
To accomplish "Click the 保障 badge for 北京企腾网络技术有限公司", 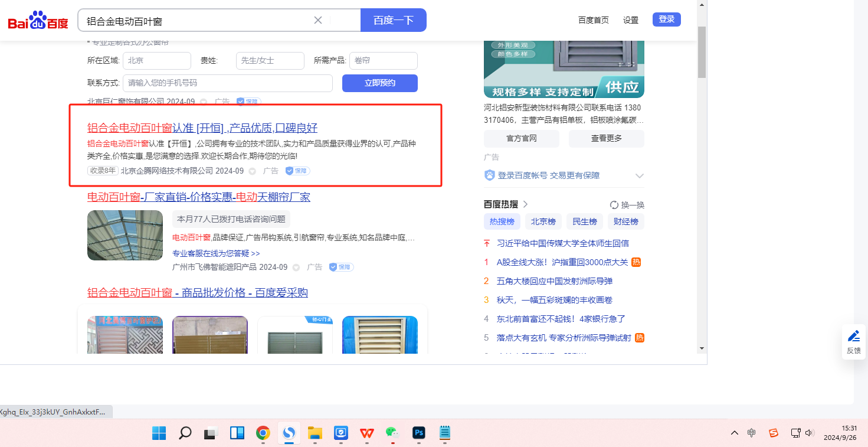I will pos(297,171).
